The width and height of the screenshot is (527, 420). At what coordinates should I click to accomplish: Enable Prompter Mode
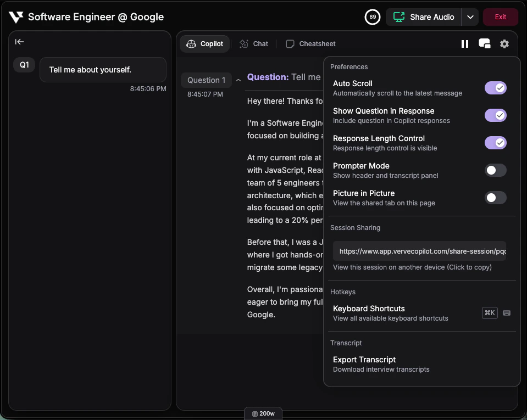coord(495,170)
